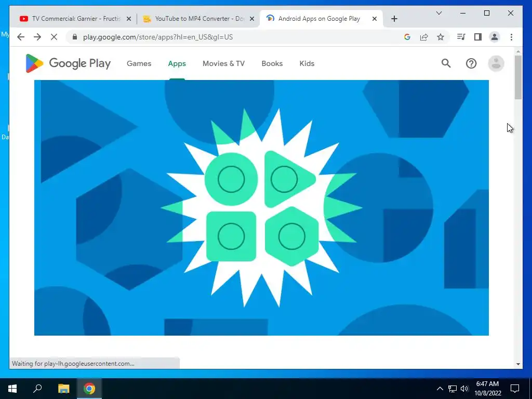Open the notification center icon
This screenshot has height=399, width=532.
point(515,389)
